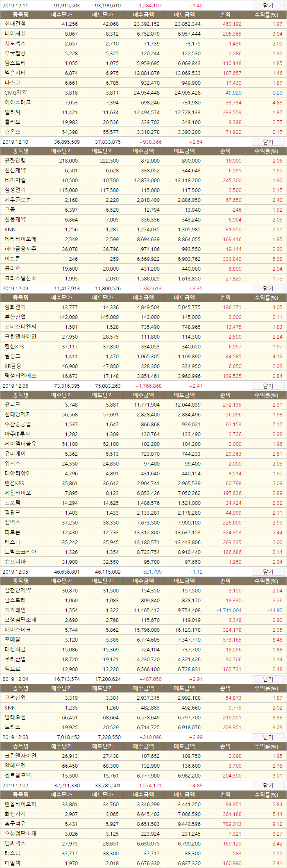Click the 화천기계 stock name
This screenshot has width=287, height=868.
(x=15, y=814)
